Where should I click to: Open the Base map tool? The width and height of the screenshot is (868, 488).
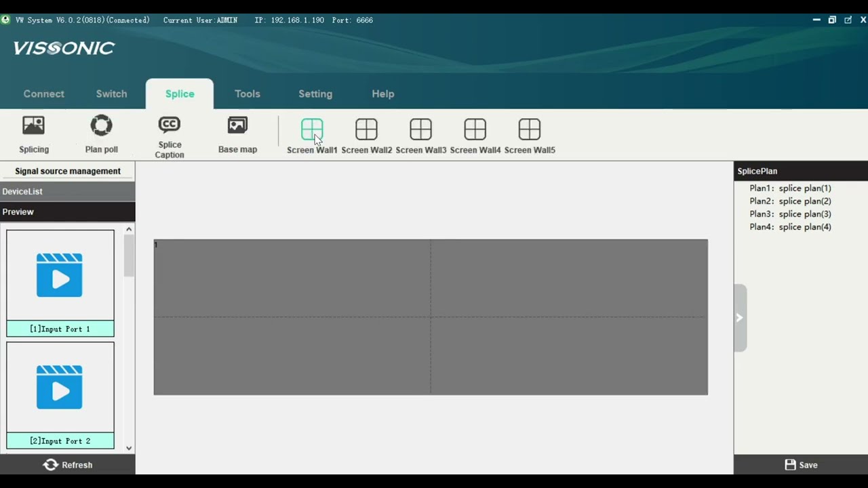click(237, 134)
